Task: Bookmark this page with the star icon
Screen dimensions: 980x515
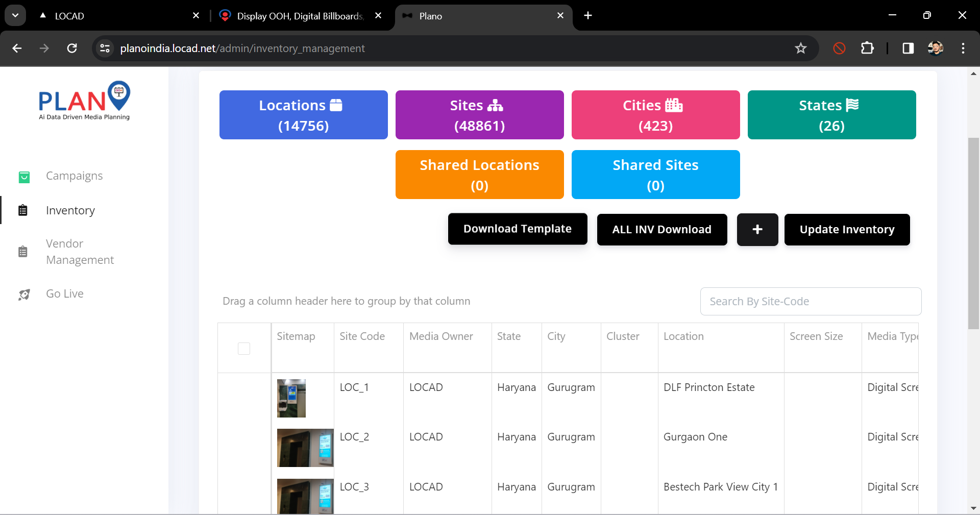Action: point(800,48)
